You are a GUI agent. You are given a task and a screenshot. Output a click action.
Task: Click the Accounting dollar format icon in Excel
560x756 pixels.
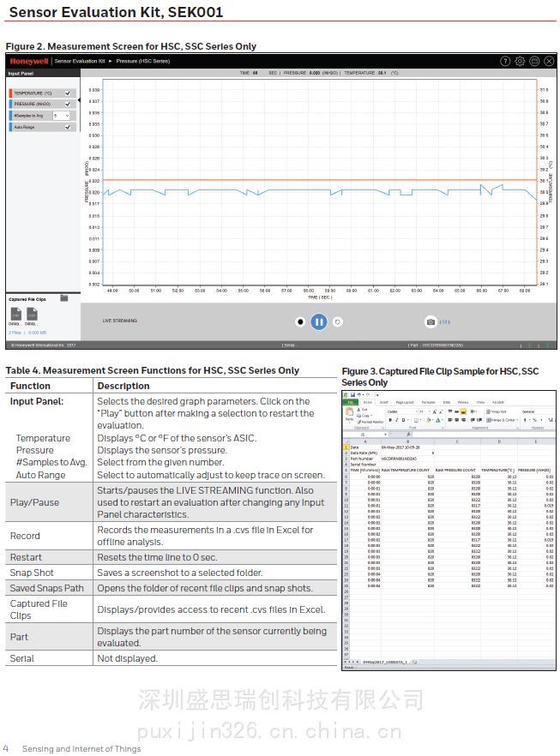525,420
